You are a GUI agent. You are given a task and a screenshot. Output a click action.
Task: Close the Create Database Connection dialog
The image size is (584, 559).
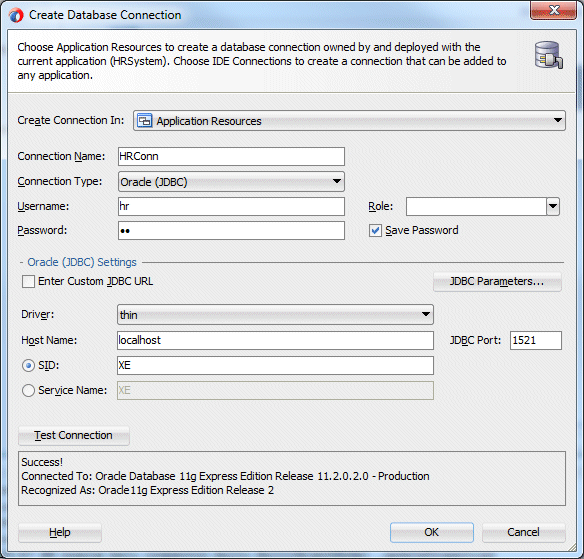point(553,10)
